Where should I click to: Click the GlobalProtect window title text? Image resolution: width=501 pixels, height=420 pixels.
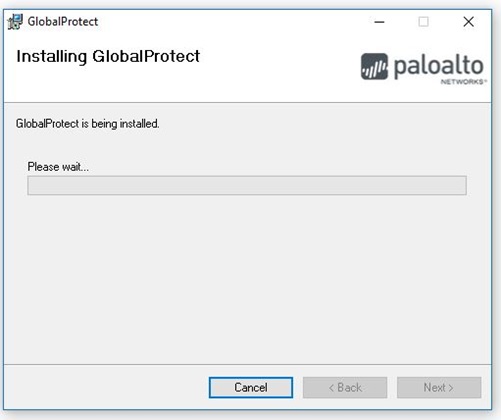pyautogui.click(x=63, y=22)
